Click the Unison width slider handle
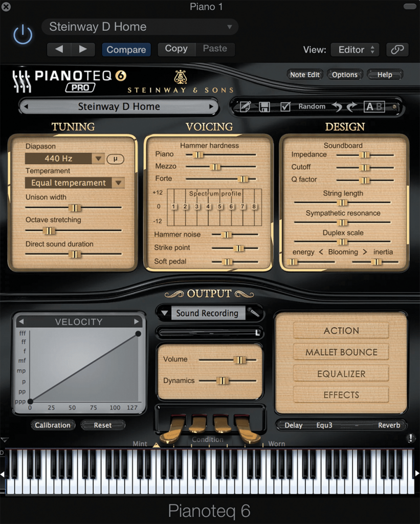The image size is (420, 524). pos(75,208)
